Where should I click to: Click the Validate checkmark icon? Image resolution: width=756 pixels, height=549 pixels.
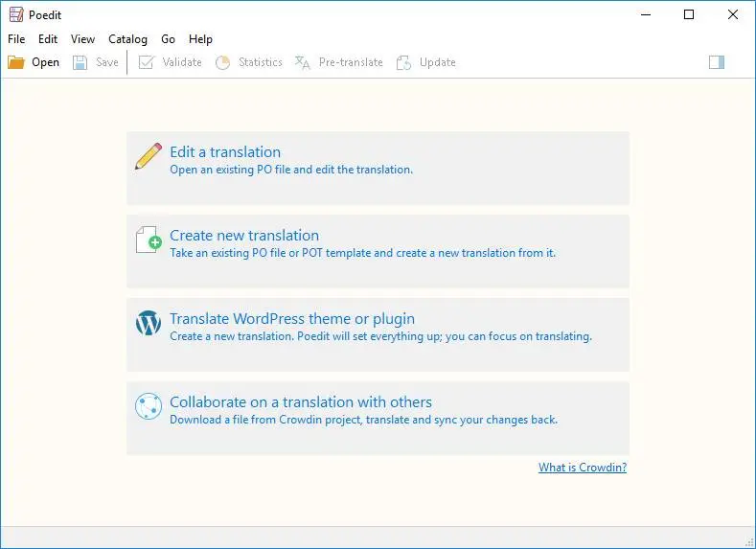(146, 62)
